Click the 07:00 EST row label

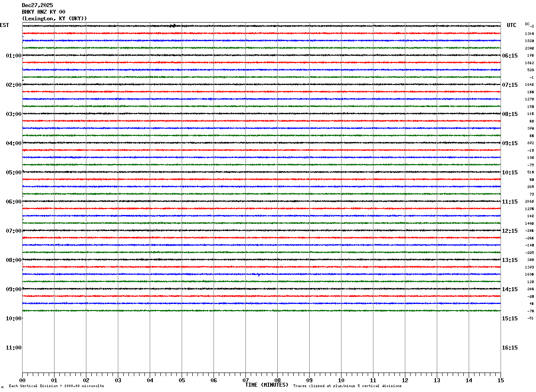pos(13,231)
